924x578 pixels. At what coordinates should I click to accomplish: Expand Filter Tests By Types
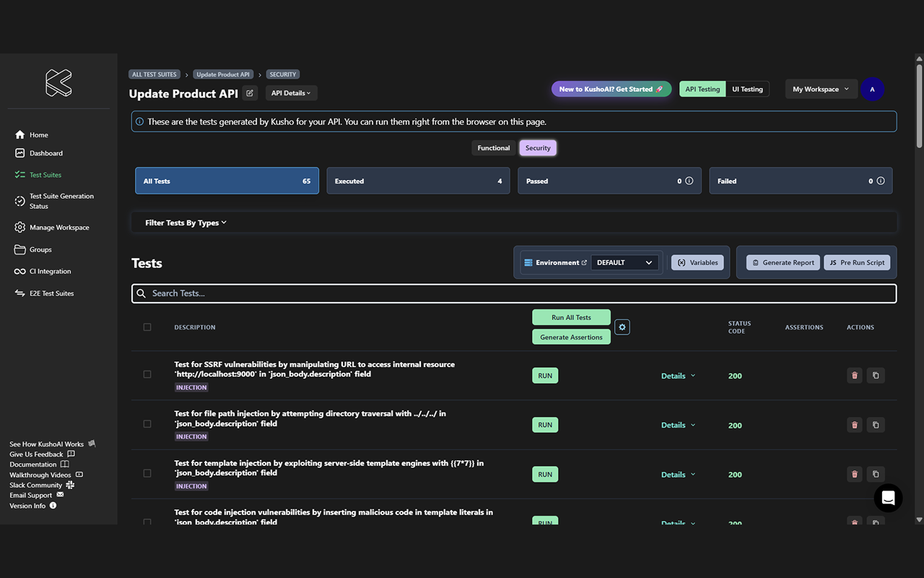coord(186,223)
